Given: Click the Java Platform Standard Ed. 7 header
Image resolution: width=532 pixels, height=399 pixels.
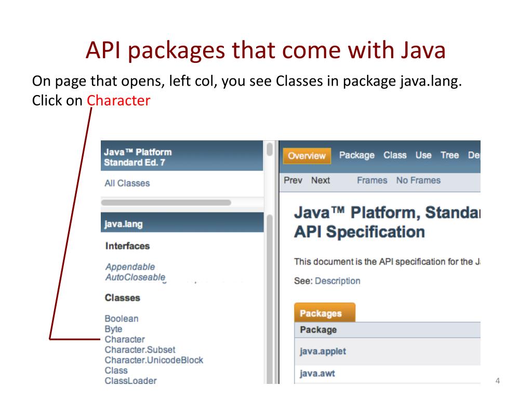Looking at the screenshot, I should click(138, 157).
